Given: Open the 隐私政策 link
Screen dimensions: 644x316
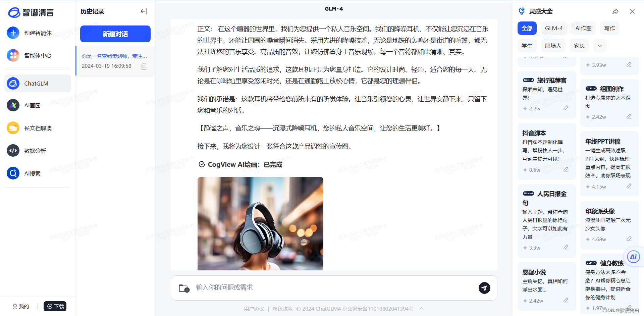Looking at the screenshot, I should tap(282, 309).
